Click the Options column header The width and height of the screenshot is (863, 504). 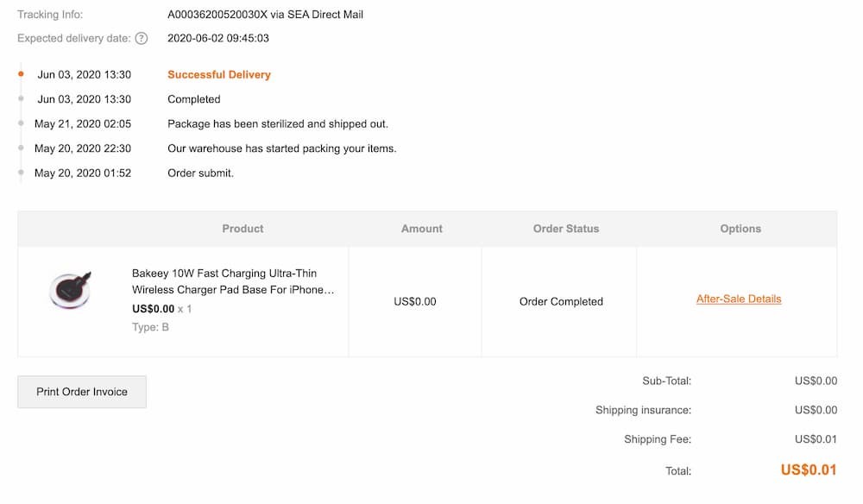coord(740,229)
